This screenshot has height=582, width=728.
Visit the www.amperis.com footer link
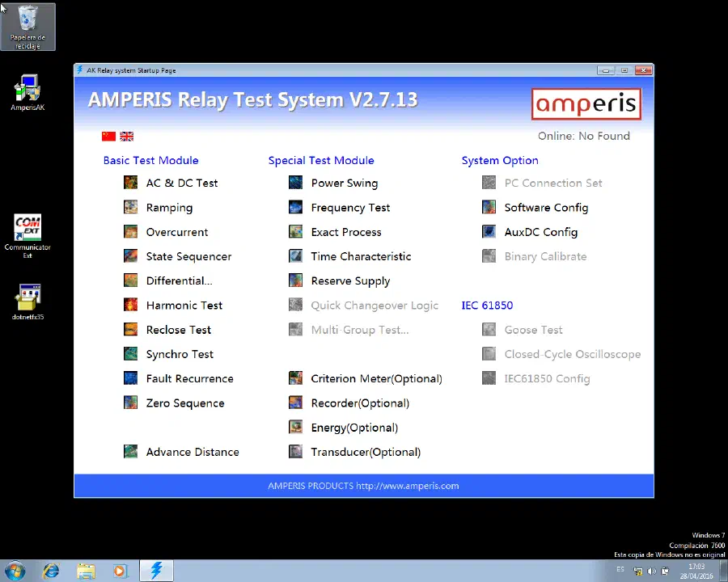pyautogui.click(x=407, y=486)
